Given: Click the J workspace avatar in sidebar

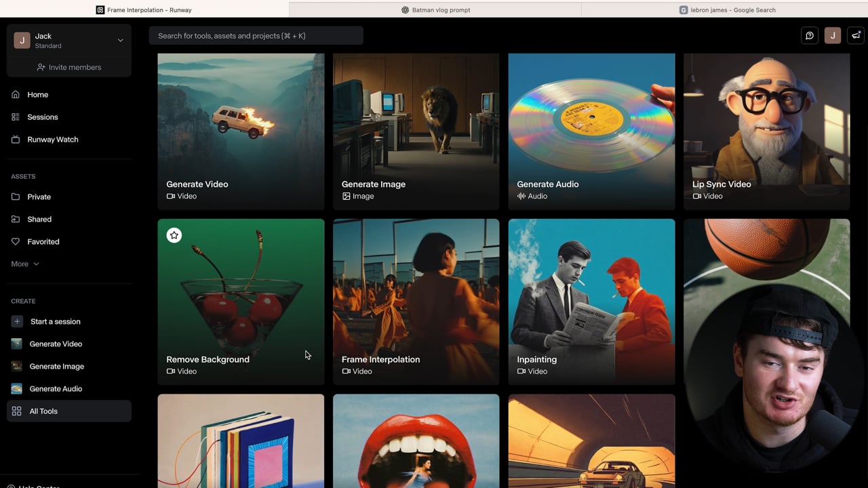Looking at the screenshot, I should [22, 41].
